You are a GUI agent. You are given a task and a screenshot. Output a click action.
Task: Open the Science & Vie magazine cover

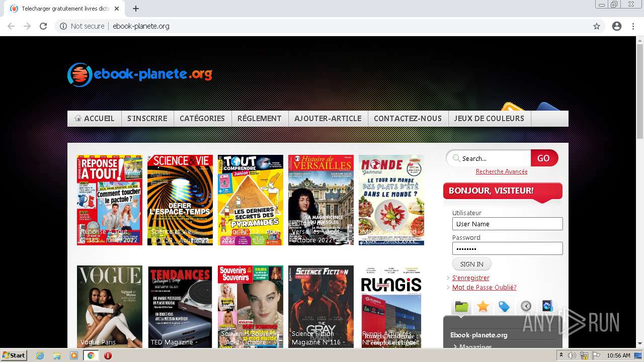pyautogui.click(x=180, y=200)
